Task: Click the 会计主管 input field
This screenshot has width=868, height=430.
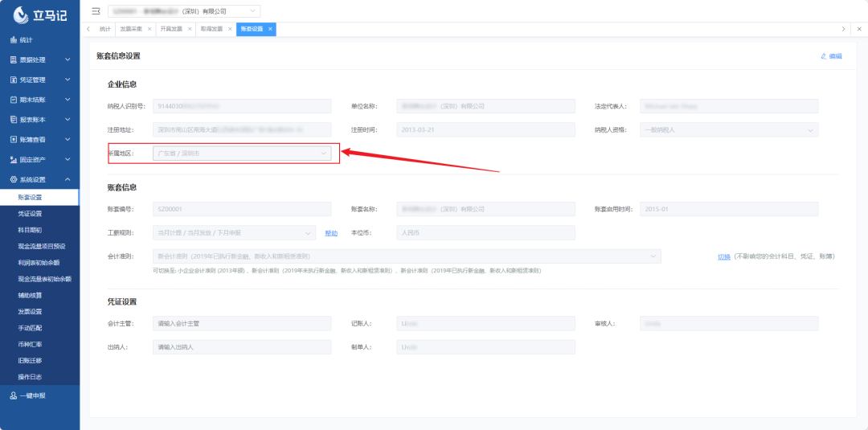Action: [242, 323]
